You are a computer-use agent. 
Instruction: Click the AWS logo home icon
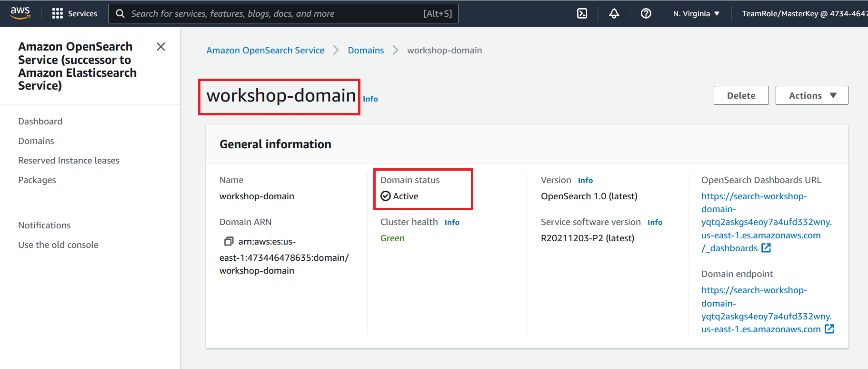pos(20,13)
